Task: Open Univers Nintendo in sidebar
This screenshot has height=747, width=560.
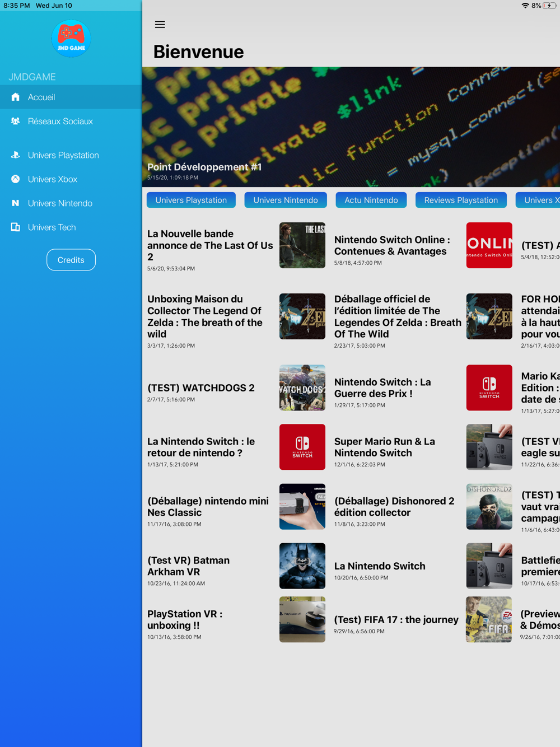Action: coord(71,203)
